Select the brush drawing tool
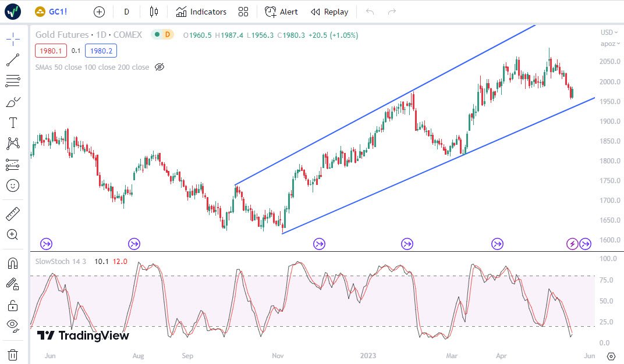Image resolution: width=624 pixels, height=364 pixels. pos(13,102)
